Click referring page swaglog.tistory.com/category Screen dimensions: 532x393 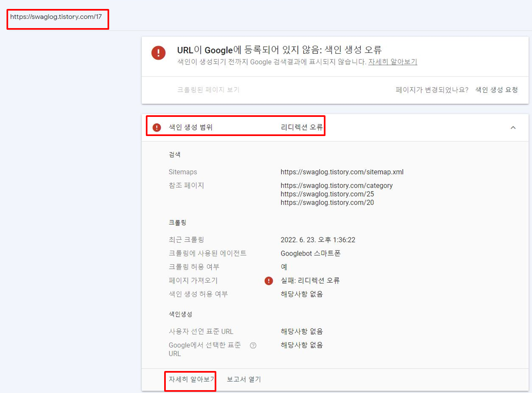pos(336,185)
